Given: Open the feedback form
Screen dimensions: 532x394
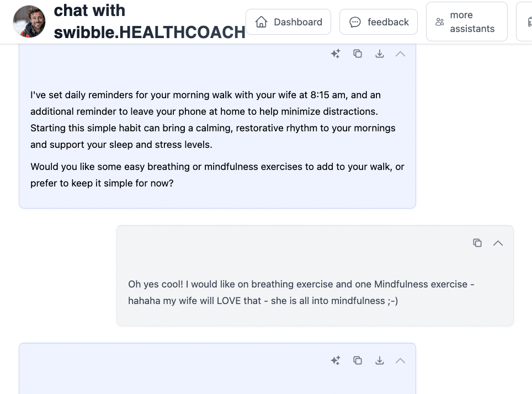Looking at the screenshot, I should [x=379, y=22].
